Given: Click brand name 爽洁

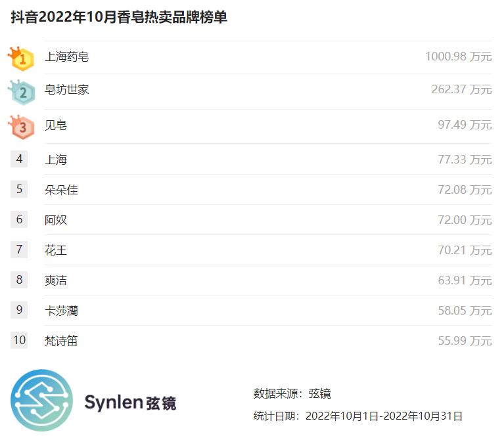Looking at the screenshot, I should (x=56, y=280).
